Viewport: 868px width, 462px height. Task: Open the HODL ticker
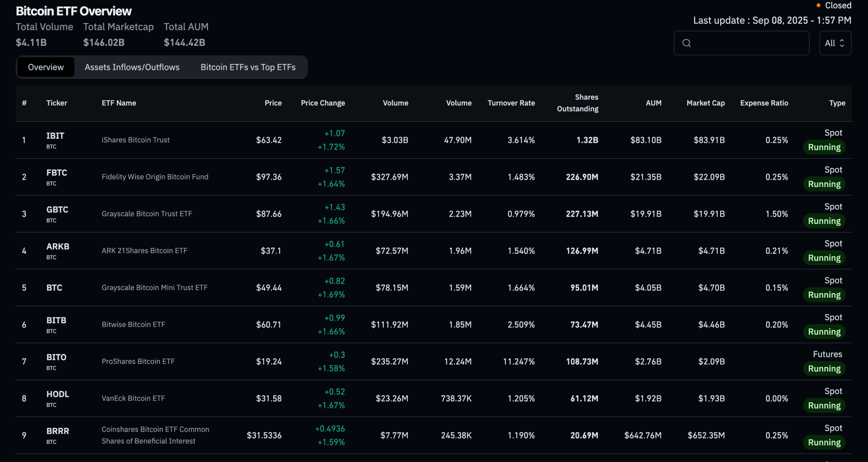click(x=58, y=394)
